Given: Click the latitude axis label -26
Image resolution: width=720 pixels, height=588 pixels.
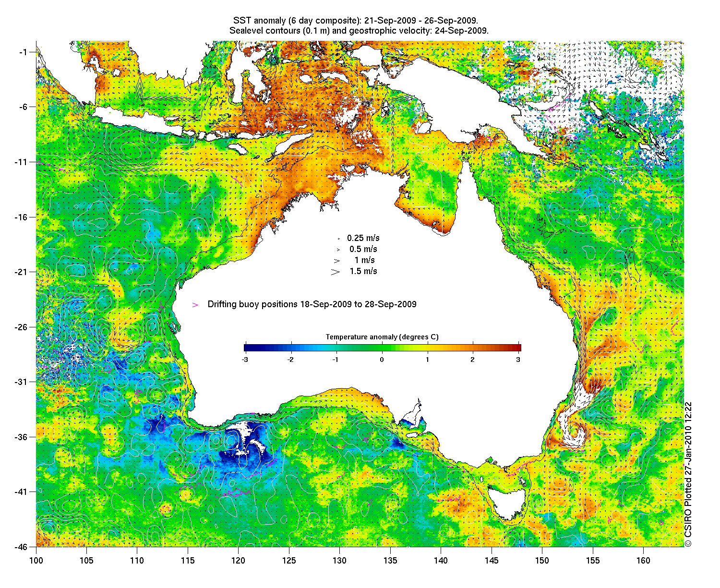Looking at the screenshot, I should (x=22, y=327).
